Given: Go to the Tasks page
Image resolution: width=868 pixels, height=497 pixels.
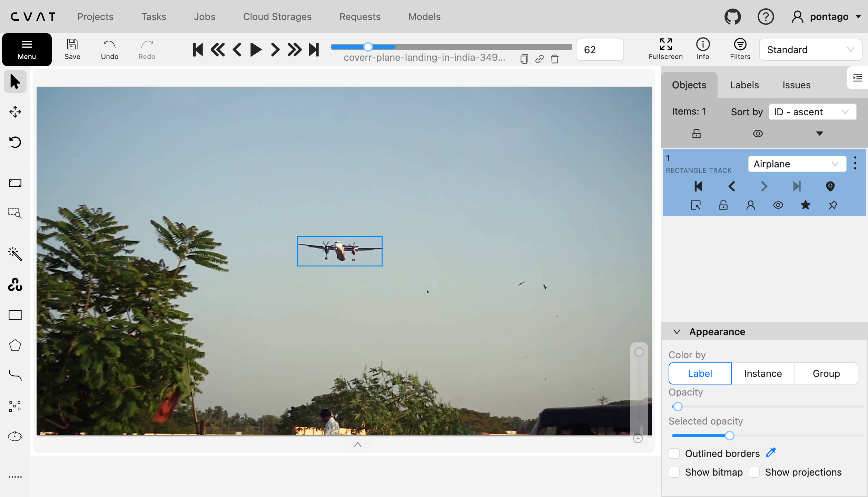Looking at the screenshot, I should coord(154,17).
